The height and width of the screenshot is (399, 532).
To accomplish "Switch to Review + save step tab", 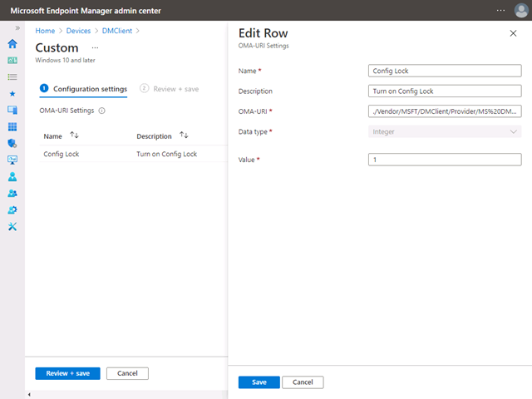I will coord(170,89).
